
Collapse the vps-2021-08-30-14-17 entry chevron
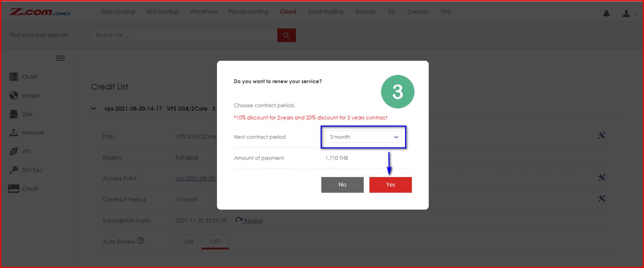pyautogui.click(x=94, y=108)
